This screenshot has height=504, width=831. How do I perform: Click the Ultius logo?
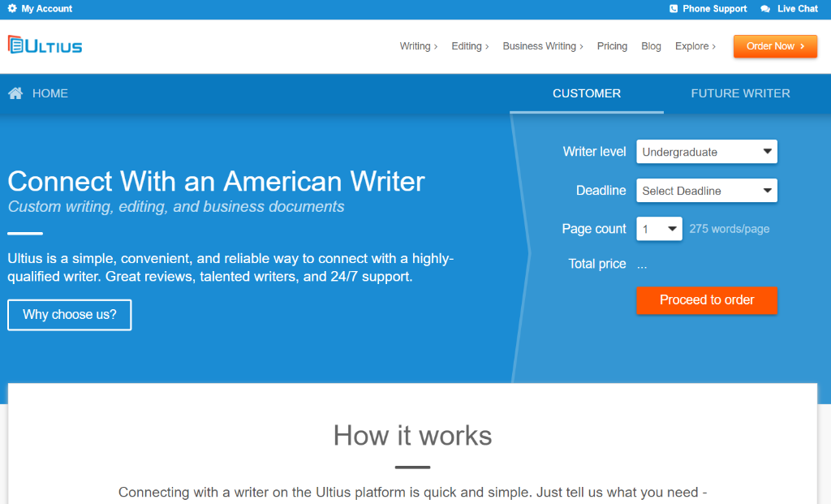tap(45, 45)
